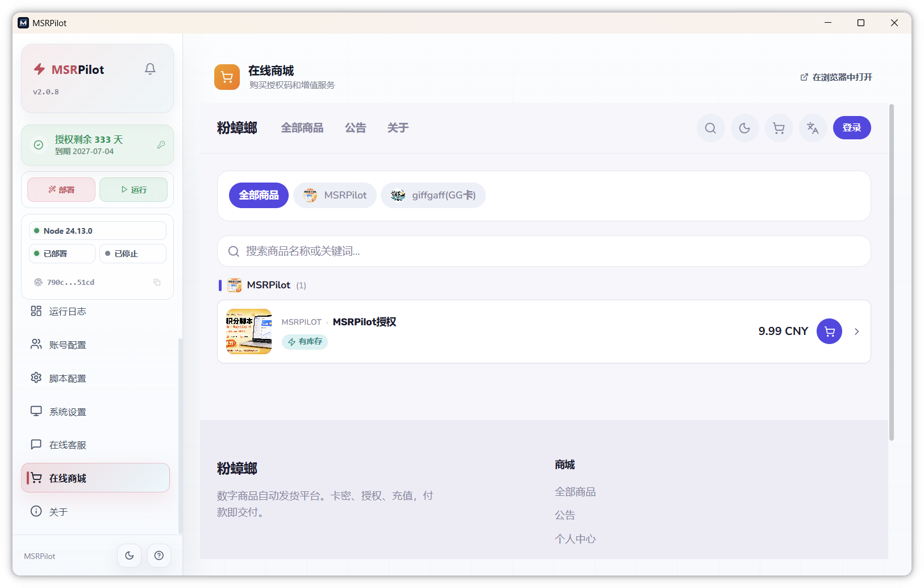The image size is (924, 588).
Task: Open 在线客服 in the sidebar
Action: [x=95, y=445]
